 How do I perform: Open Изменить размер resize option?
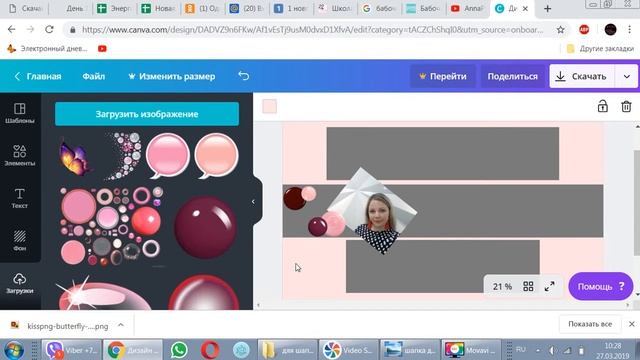[172, 76]
